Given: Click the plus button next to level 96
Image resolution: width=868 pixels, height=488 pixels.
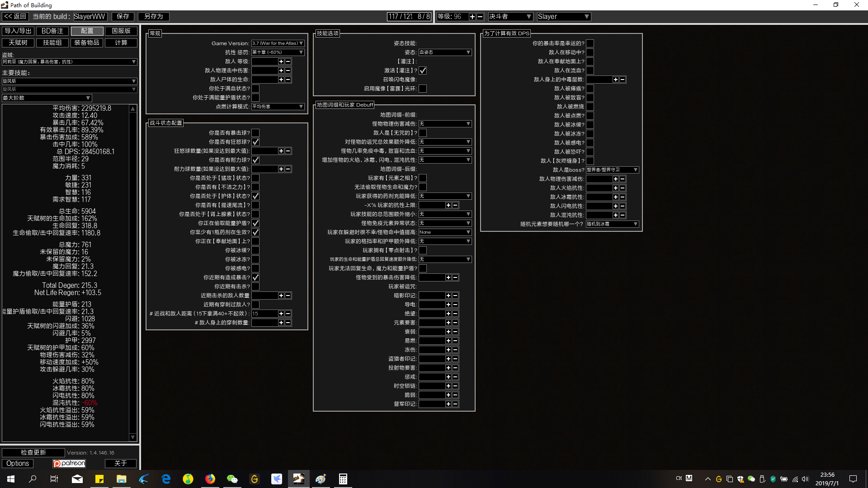Looking at the screenshot, I should click(x=472, y=17).
